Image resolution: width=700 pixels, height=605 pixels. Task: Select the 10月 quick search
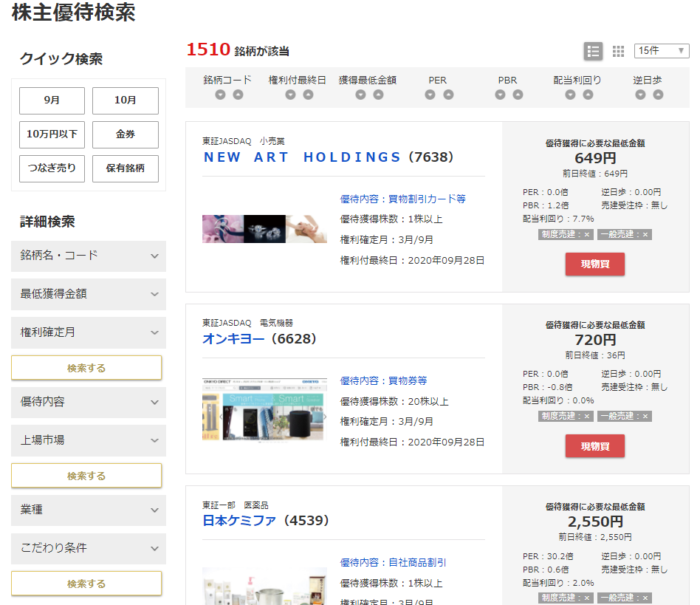coord(126,100)
